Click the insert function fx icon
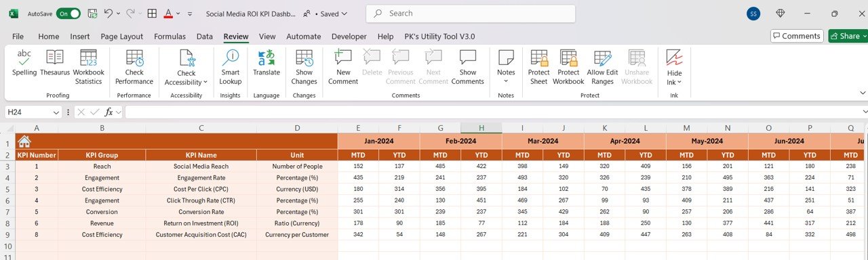 click(x=108, y=112)
